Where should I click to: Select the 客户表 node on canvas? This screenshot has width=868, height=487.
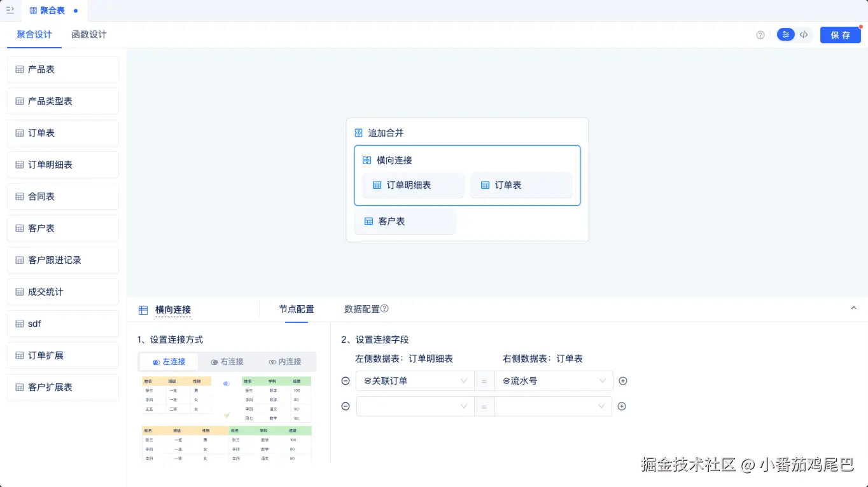(x=405, y=221)
